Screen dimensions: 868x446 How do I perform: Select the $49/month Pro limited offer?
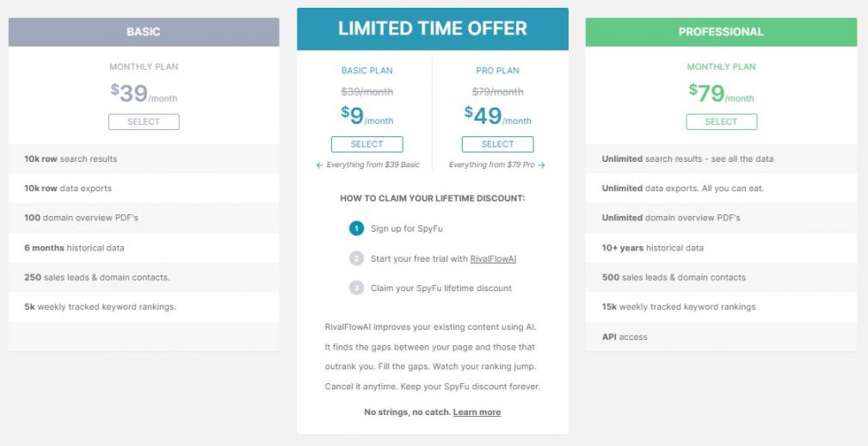click(x=497, y=145)
